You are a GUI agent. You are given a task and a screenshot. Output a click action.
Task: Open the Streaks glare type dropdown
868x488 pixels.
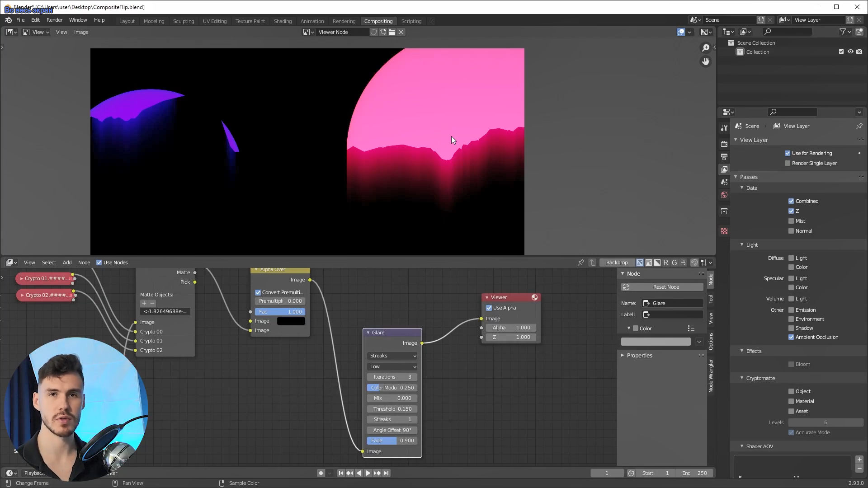click(392, 356)
